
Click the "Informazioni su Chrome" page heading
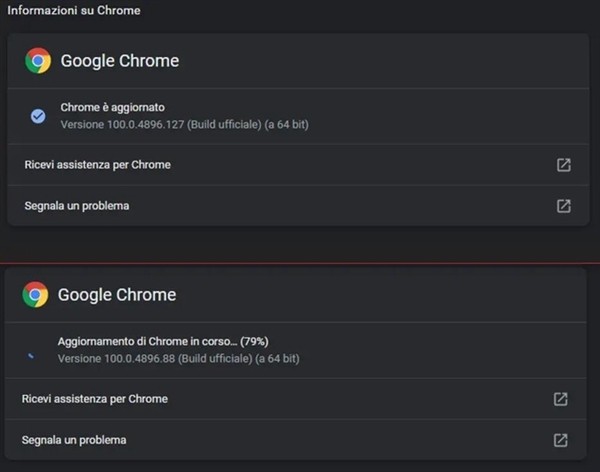[x=74, y=11]
